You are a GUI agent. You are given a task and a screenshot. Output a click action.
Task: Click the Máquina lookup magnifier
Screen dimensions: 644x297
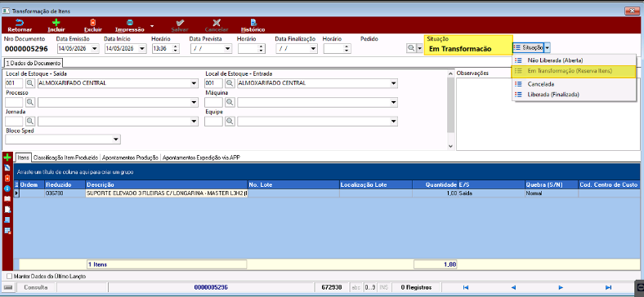tap(230, 102)
